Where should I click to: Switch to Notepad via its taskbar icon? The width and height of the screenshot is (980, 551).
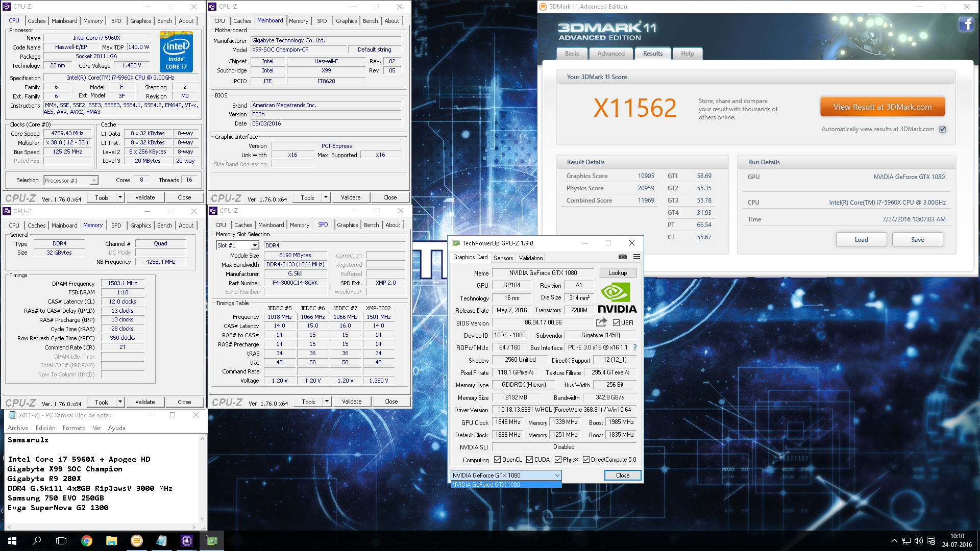pos(162,541)
